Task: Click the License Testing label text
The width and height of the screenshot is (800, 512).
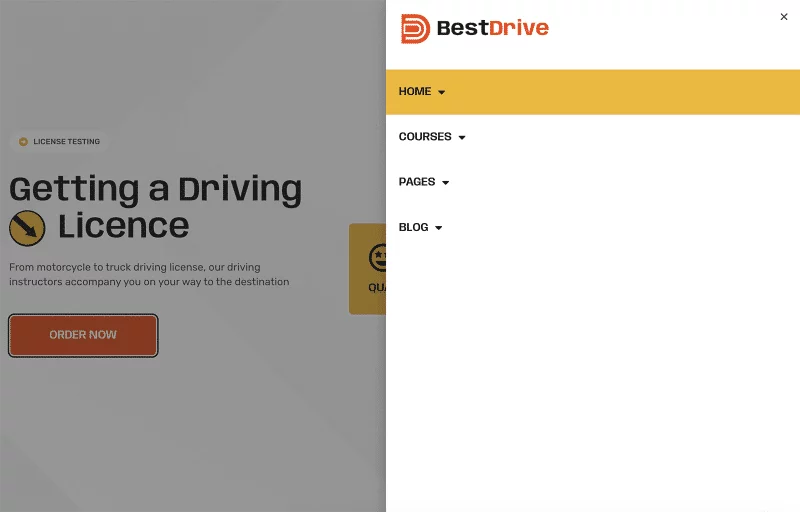Action: [x=66, y=142]
